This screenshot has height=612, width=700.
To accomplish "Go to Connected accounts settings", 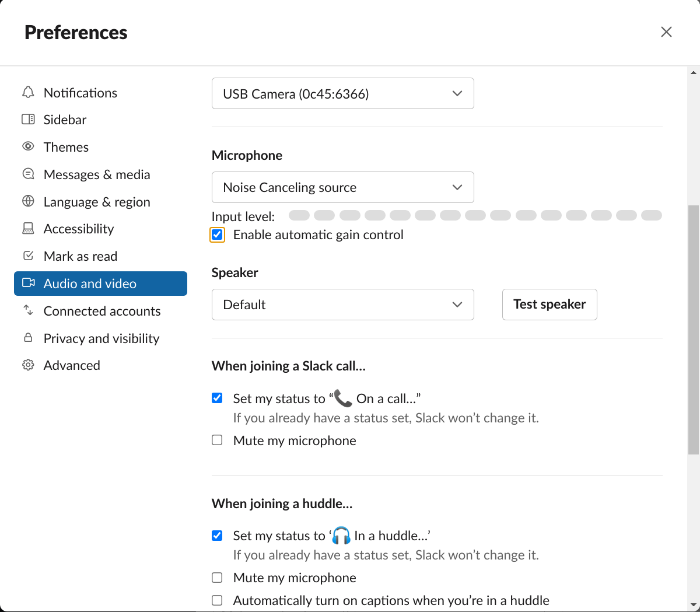I will 101,311.
